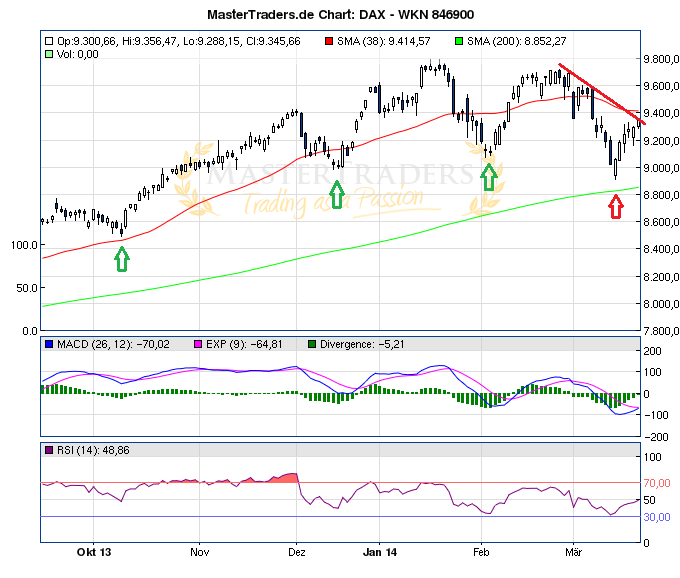Viewport: 680px width, 578px height.
Task: Click the 'SMA (200): 8.852,27' label
Action: pos(517,41)
